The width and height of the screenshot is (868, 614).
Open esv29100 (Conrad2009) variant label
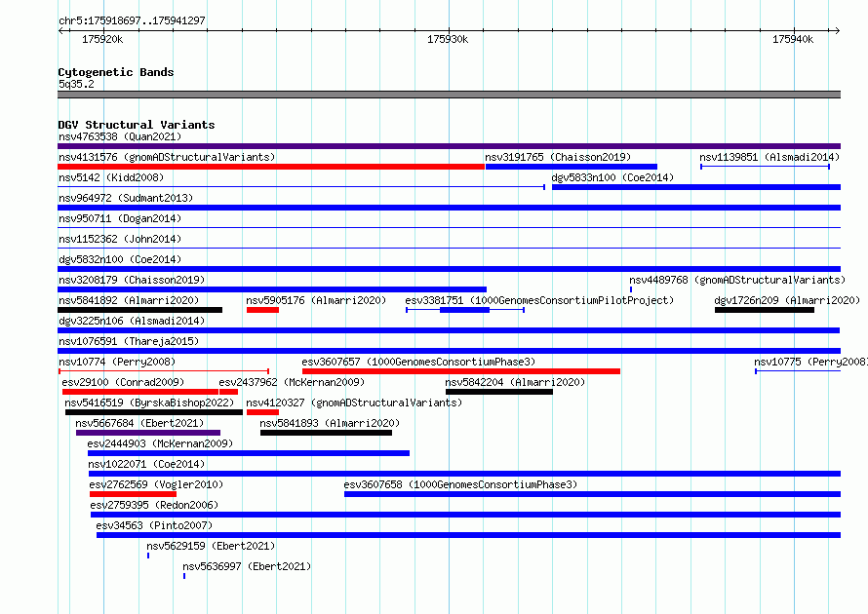pyautogui.click(x=123, y=382)
